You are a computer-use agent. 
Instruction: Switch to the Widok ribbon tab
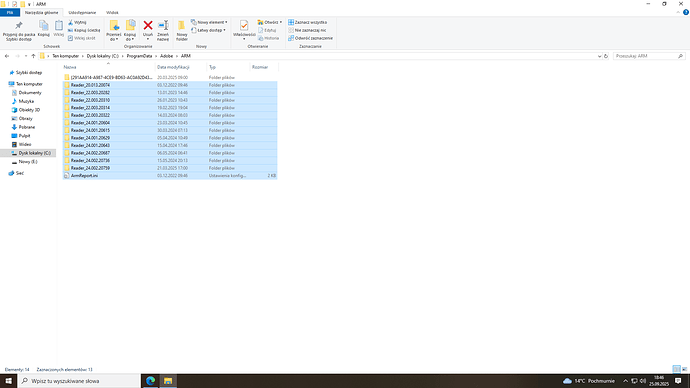point(112,13)
